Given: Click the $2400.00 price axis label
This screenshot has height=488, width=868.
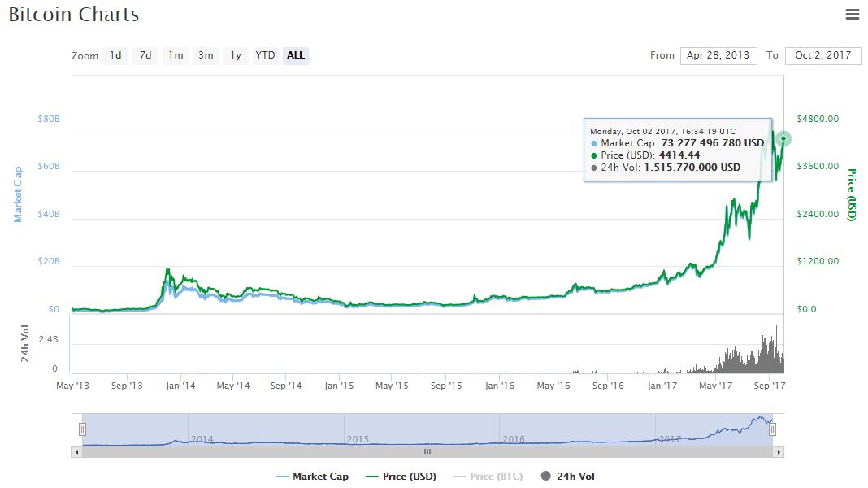Looking at the screenshot, I should click(x=818, y=215).
